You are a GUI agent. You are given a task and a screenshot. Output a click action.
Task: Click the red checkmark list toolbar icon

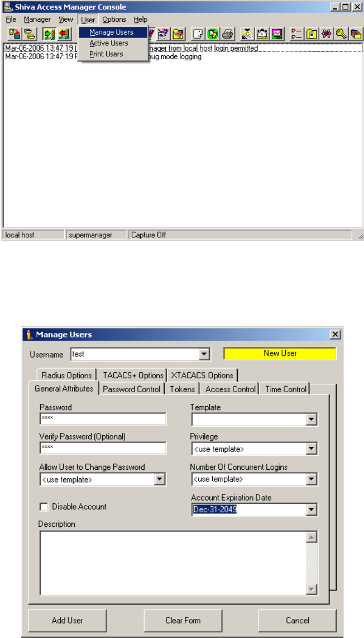point(296,34)
